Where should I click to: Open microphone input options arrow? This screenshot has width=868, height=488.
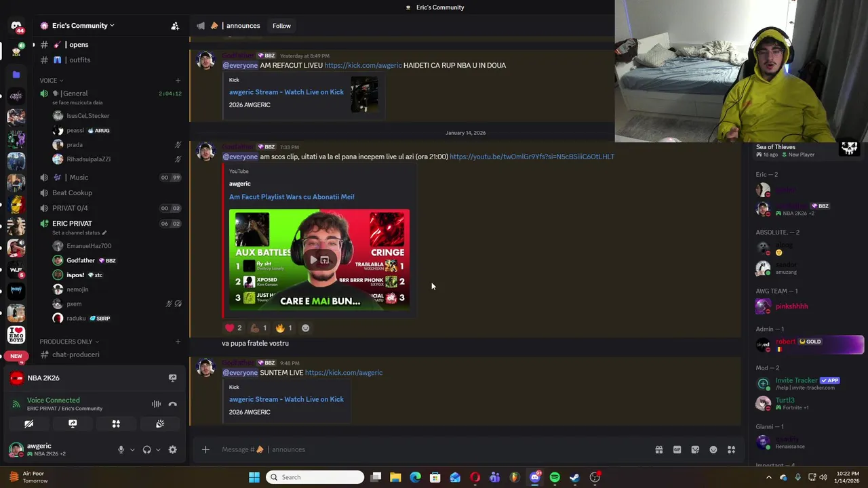[x=132, y=449]
